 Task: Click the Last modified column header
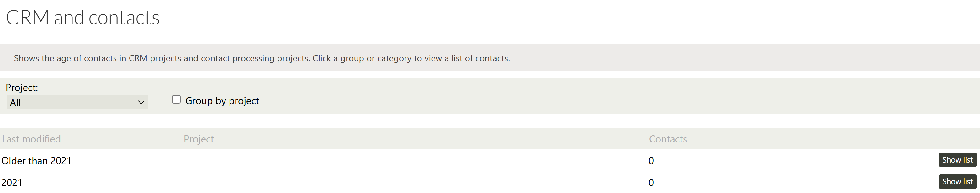[x=31, y=139]
